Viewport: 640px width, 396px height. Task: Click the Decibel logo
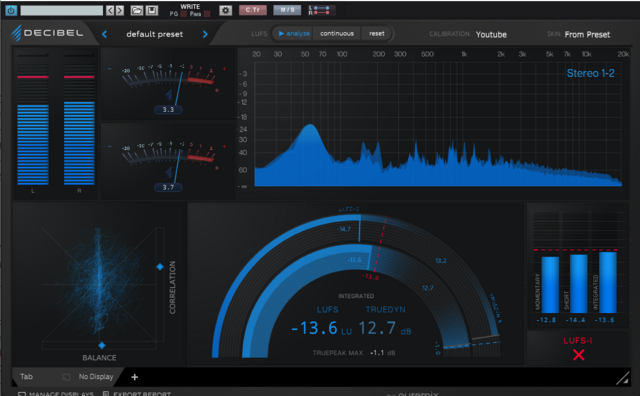pyautogui.click(x=47, y=33)
